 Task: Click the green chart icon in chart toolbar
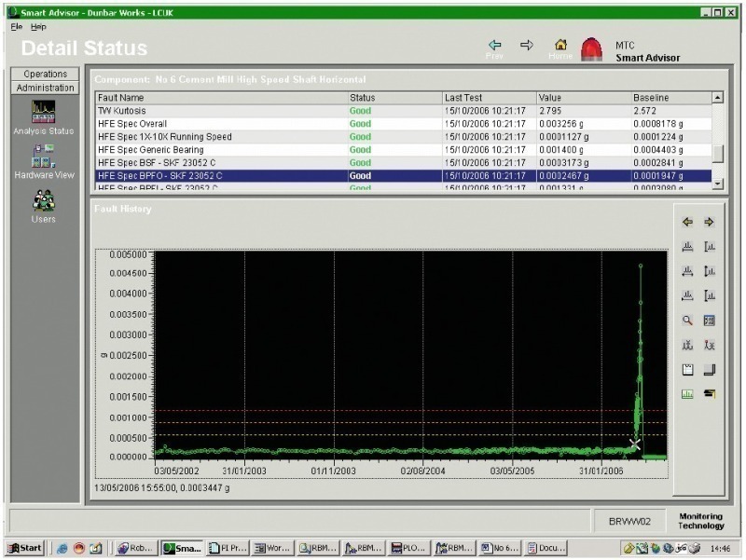687,393
